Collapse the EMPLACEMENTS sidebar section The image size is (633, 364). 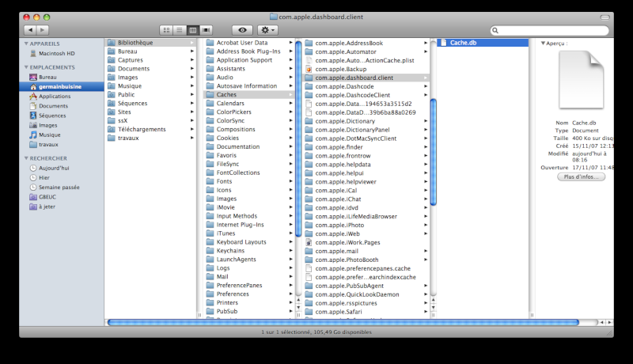point(26,67)
